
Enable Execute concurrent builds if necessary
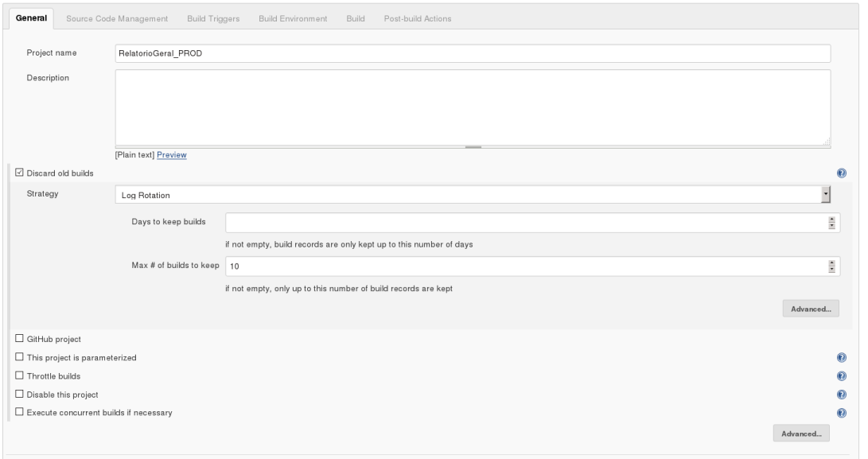point(20,413)
